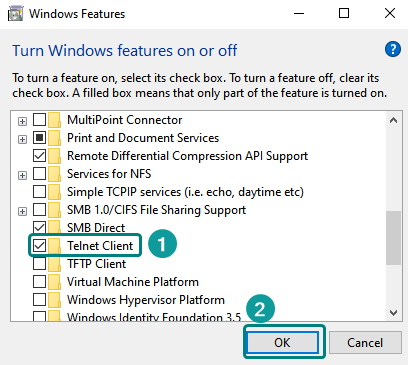Expand the Services for NFS node
The height and width of the screenshot is (365, 408).
click(x=22, y=175)
